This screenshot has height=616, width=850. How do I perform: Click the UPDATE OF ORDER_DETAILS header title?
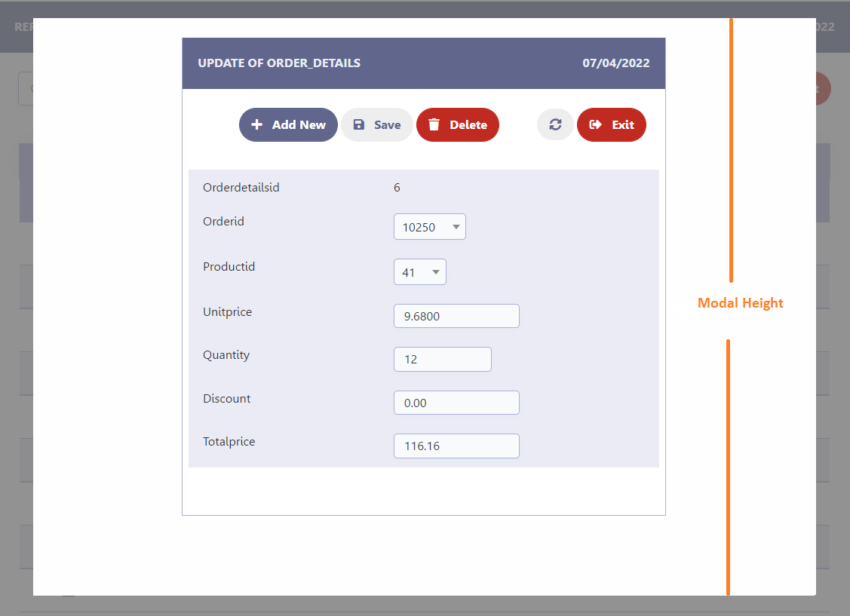tap(279, 63)
